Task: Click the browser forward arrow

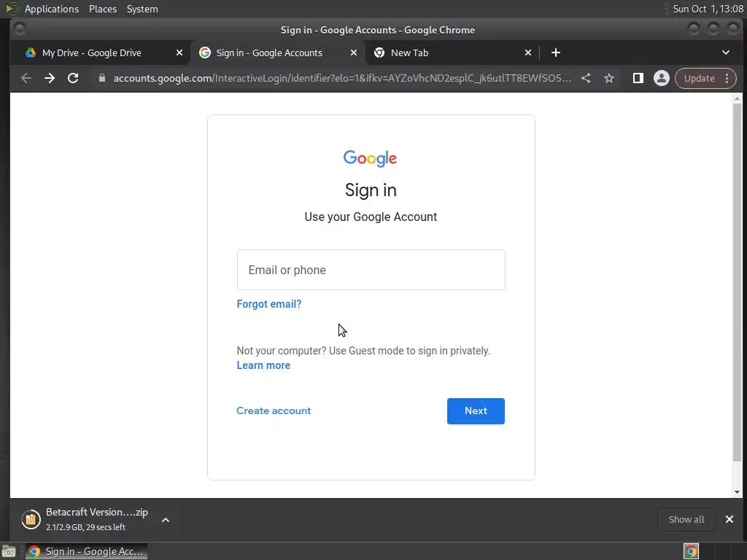Action: 50,78
